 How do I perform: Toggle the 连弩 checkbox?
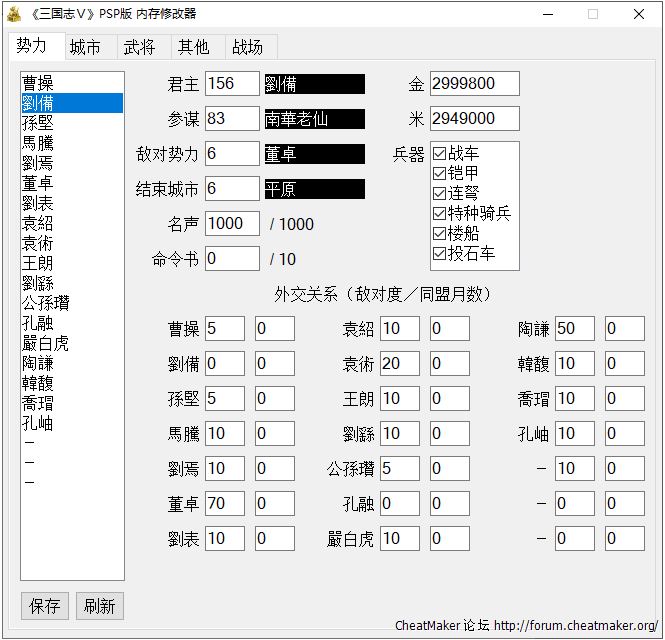coord(439,194)
